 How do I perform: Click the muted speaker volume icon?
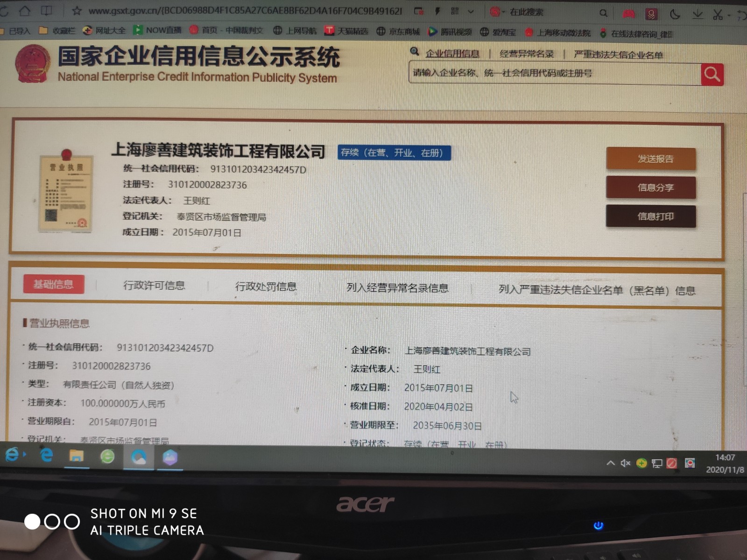point(626,463)
